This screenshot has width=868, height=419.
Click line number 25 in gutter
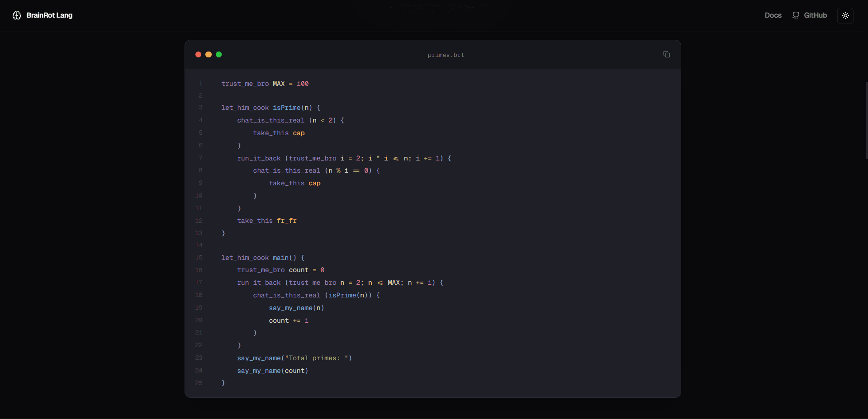pos(199,383)
